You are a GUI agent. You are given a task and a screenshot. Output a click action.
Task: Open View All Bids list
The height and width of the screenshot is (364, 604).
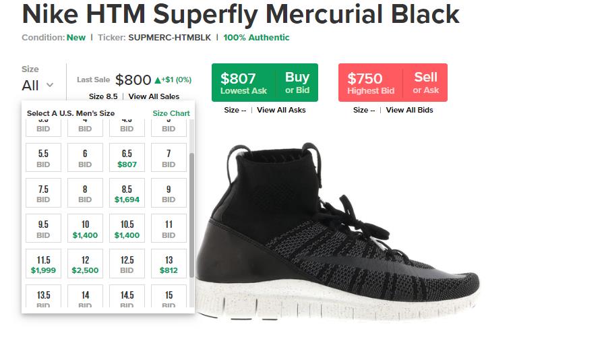tap(409, 110)
